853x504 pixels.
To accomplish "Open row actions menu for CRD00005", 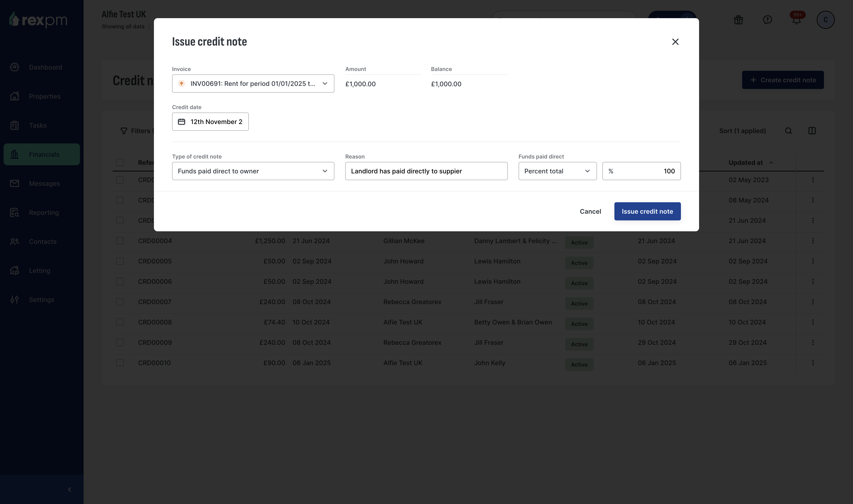I will point(812,261).
